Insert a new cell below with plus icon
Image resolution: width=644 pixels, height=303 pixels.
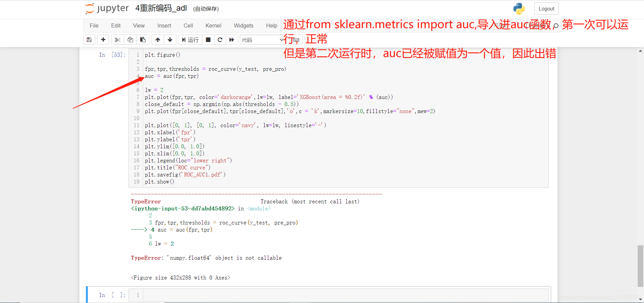[103, 40]
